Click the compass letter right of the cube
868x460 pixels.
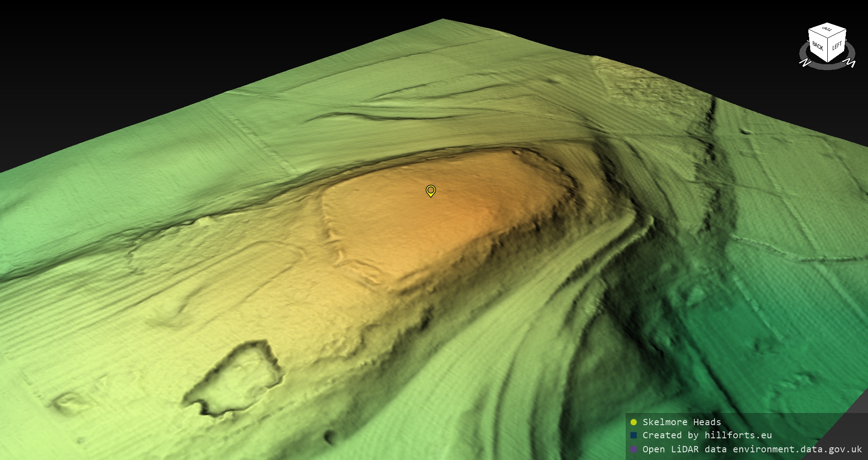(x=850, y=63)
